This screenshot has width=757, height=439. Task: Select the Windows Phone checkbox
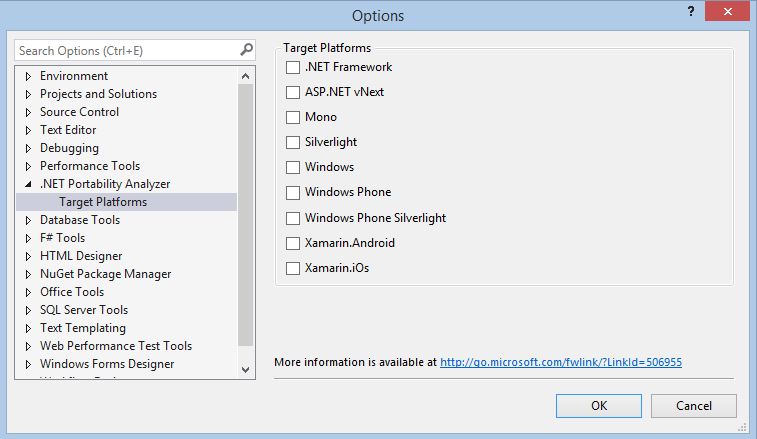(293, 193)
